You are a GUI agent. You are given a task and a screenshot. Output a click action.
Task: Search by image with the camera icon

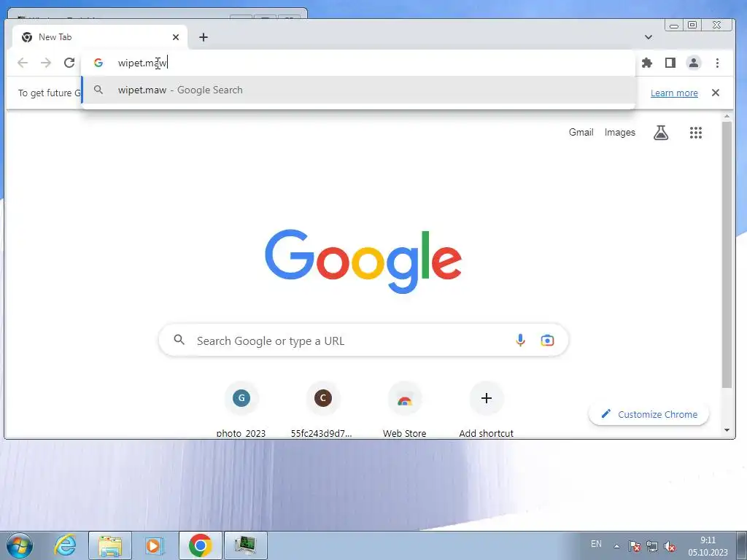(x=547, y=340)
